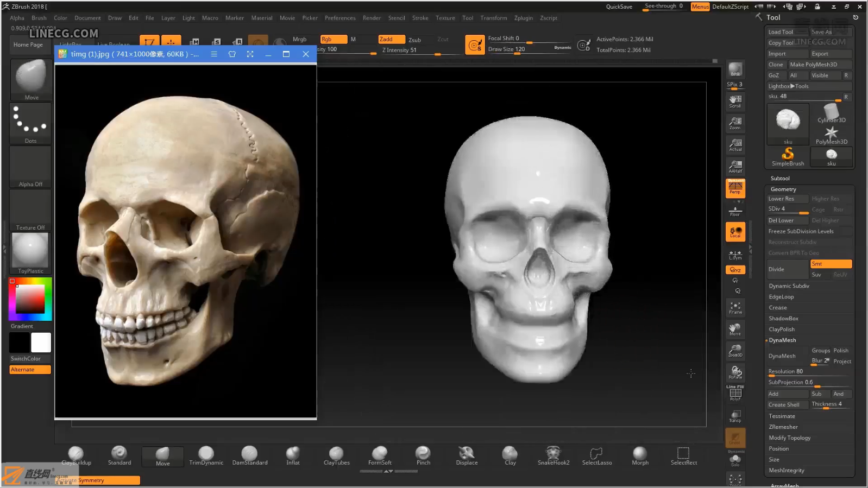
Task: Pick a color in the color picker square
Action: click(30, 299)
